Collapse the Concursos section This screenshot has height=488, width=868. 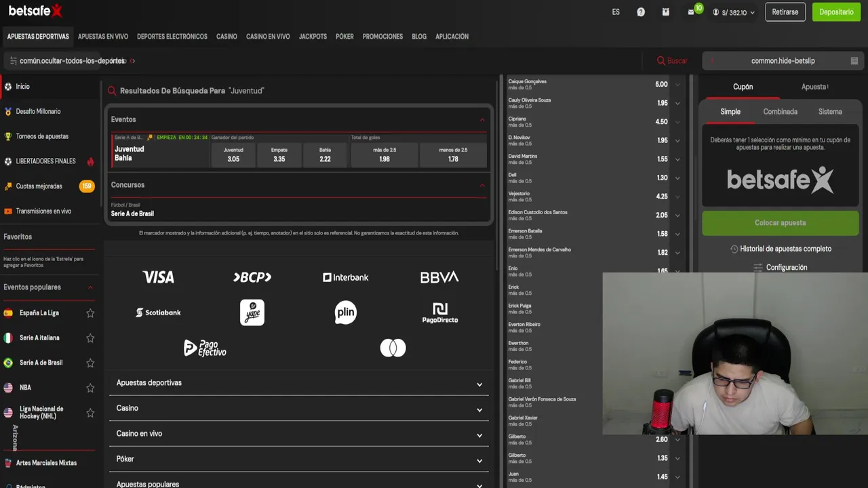tap(482, 185)
